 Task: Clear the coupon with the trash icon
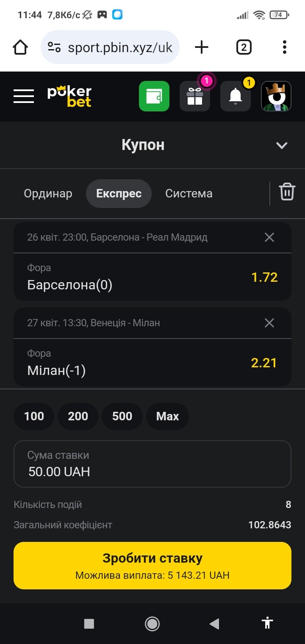click(x=287, y=192)
